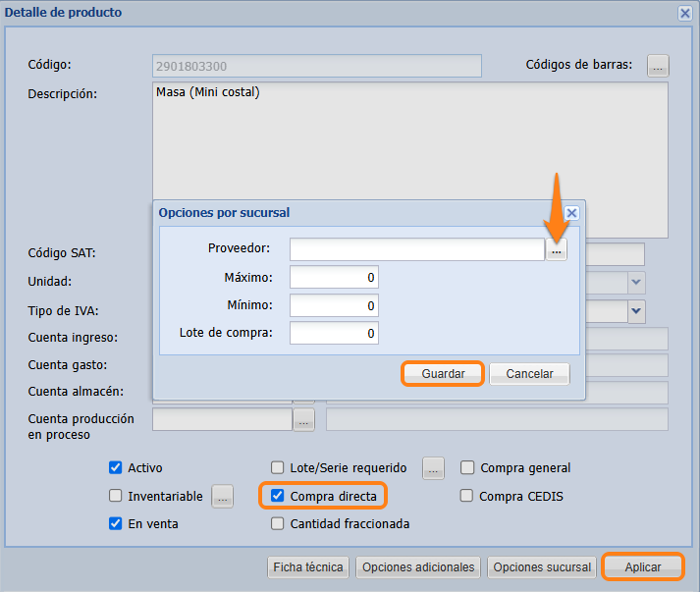Expand the Tipo de IVA dropdown
This screenshot has height=592, width=700.
click(x=636, y=310)
